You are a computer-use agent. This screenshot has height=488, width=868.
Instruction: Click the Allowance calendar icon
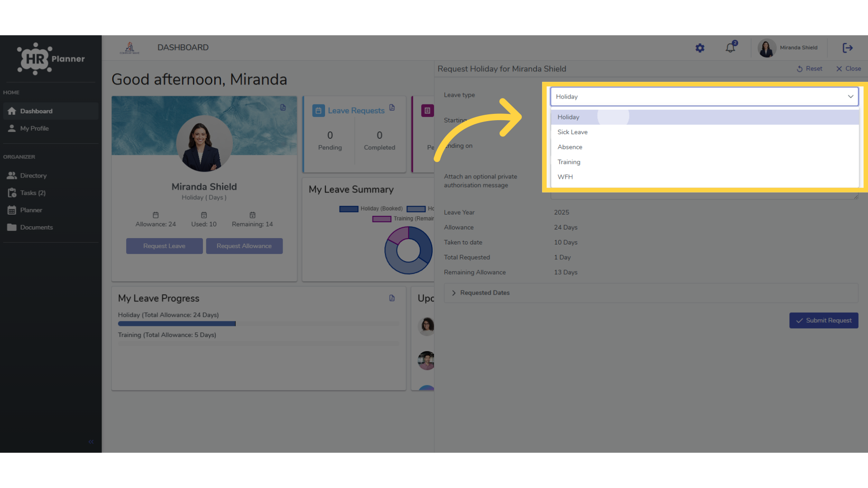tap(156, 215)
